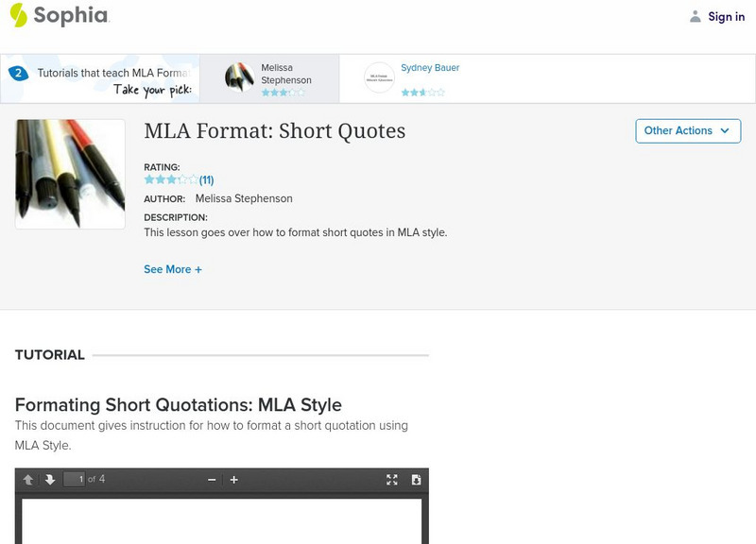This screenshot has height=544, width=756.
Task: Click the Sign in link
Action: click(x=726, y=16)
